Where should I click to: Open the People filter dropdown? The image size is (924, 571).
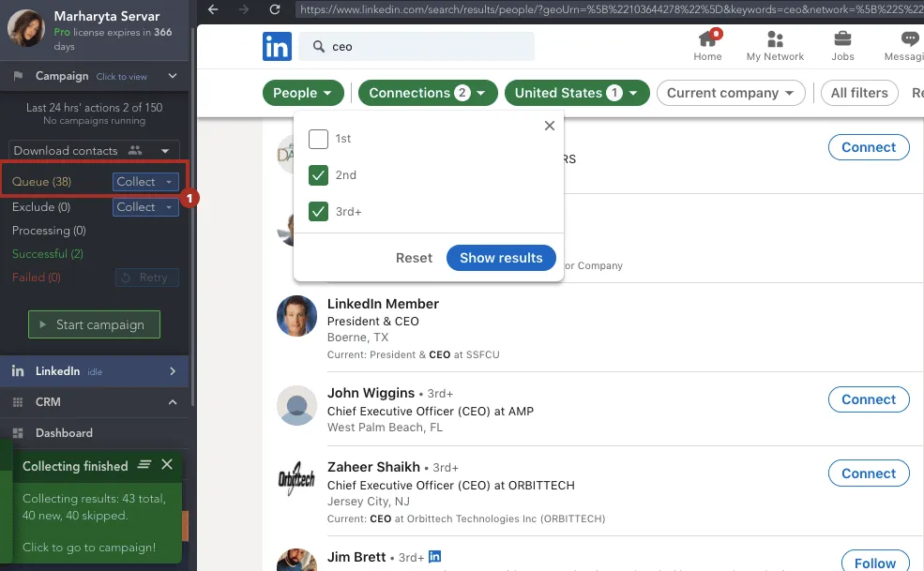[x=303, y=93]
